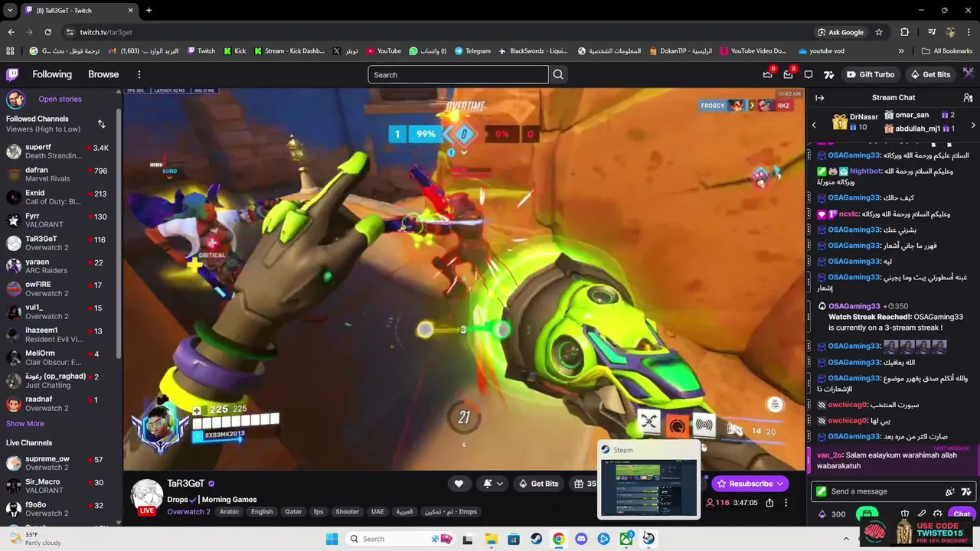Screen dimensions: 980x551
Task: Click the chat identity shield icon
Action: [x=905, y=514]
